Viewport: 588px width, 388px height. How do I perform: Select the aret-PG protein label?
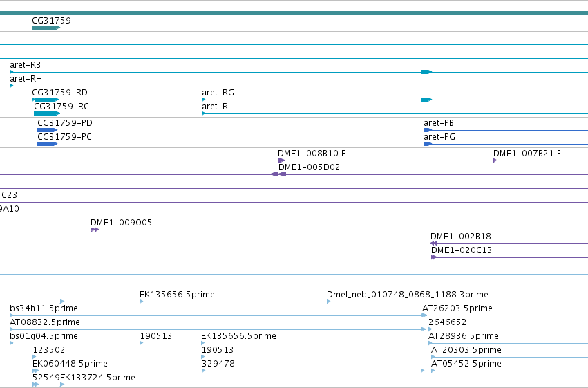coord(439,137)
